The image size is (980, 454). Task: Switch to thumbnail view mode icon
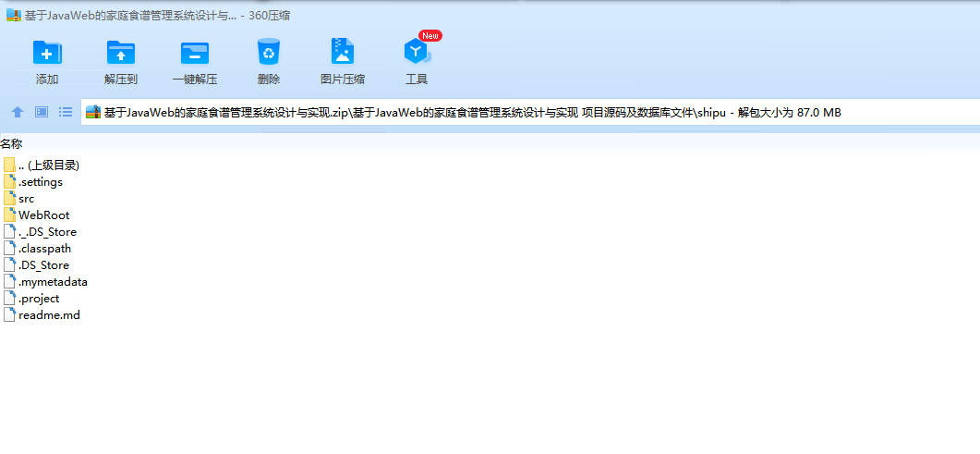[42, 112]
